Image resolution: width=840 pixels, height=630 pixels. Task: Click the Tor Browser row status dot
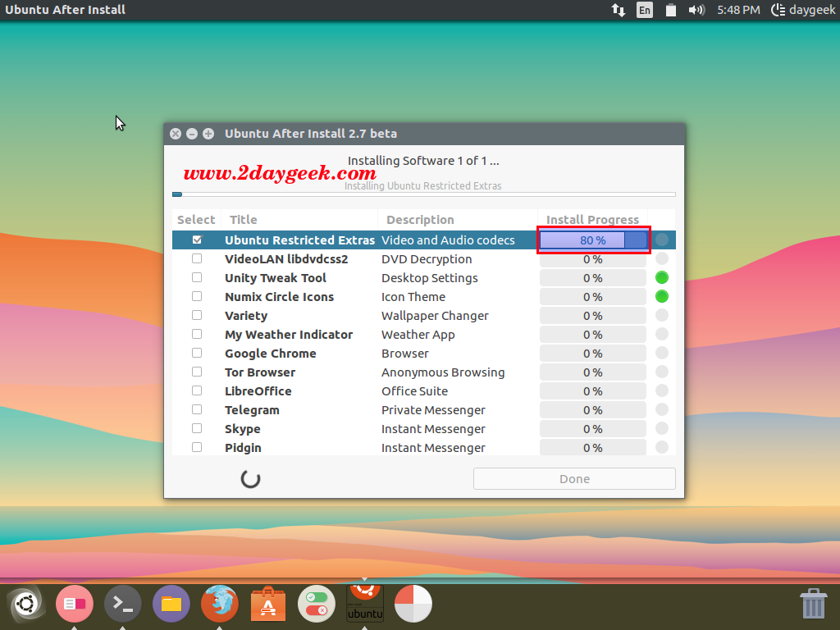[x=662, y=372]
